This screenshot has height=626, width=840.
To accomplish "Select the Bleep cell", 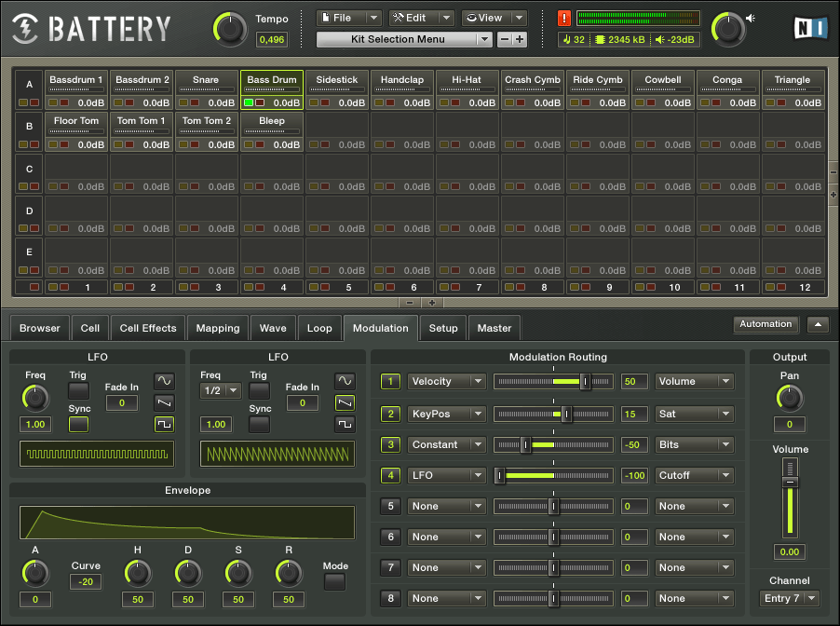I will pyautogui.click(x=272, y=131).
